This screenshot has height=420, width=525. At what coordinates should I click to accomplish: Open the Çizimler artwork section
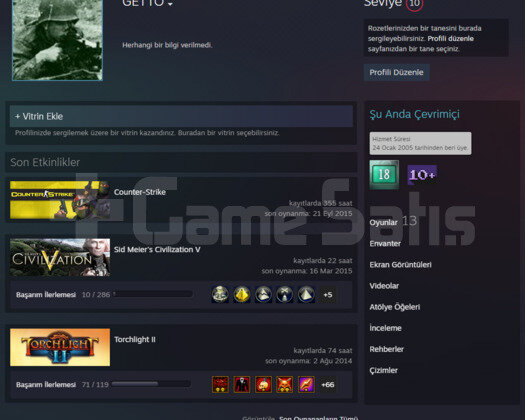(x=383, y=370)
